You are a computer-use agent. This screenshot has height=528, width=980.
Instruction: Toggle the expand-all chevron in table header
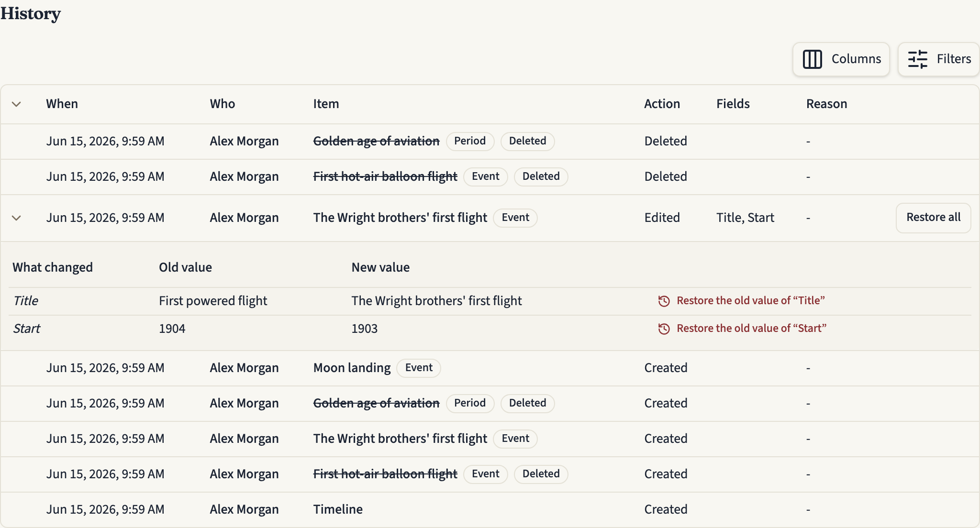tap(16, 104)
